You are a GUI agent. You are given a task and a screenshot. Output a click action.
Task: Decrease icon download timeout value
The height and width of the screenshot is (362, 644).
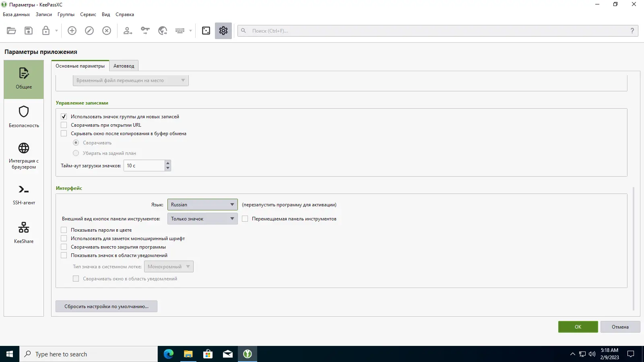tap(168, 168)
